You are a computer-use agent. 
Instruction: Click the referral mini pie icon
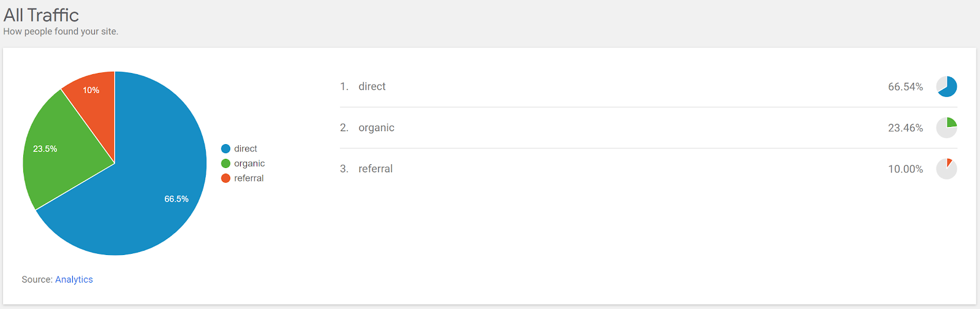[x=946, y=169]
